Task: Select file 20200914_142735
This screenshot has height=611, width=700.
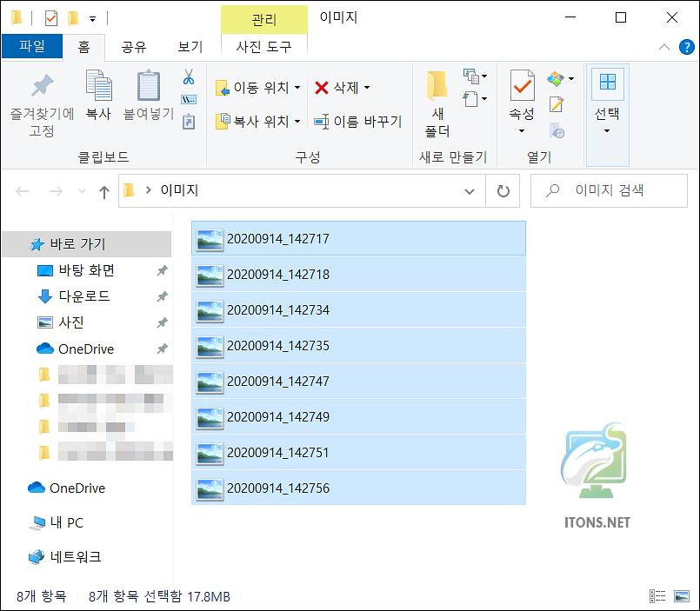Action: pyautogui.click(x=358, y=345)
